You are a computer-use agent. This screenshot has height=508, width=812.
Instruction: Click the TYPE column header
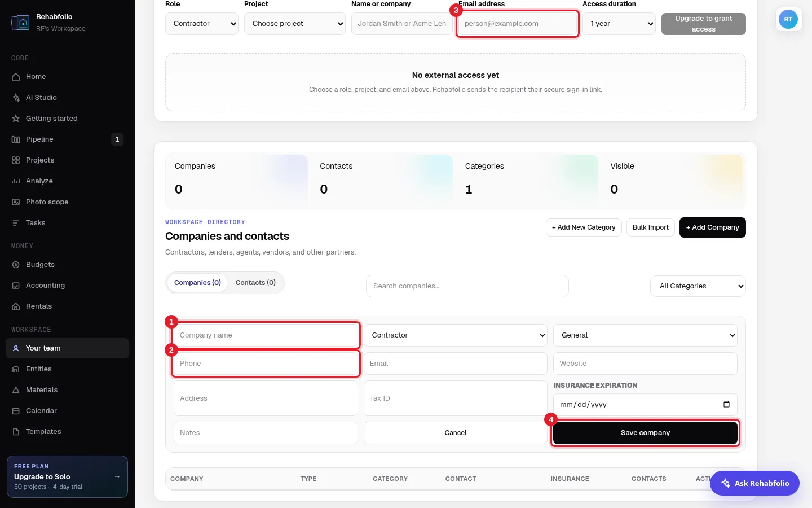click(x=308, y=479)
